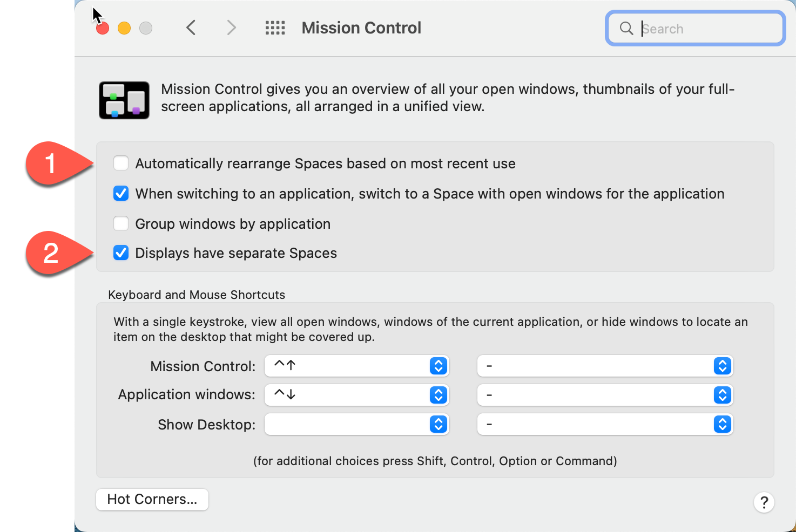This screenshot has height=532, width=796.
Task: Click the Mission Control app icon
Action: 124,100
